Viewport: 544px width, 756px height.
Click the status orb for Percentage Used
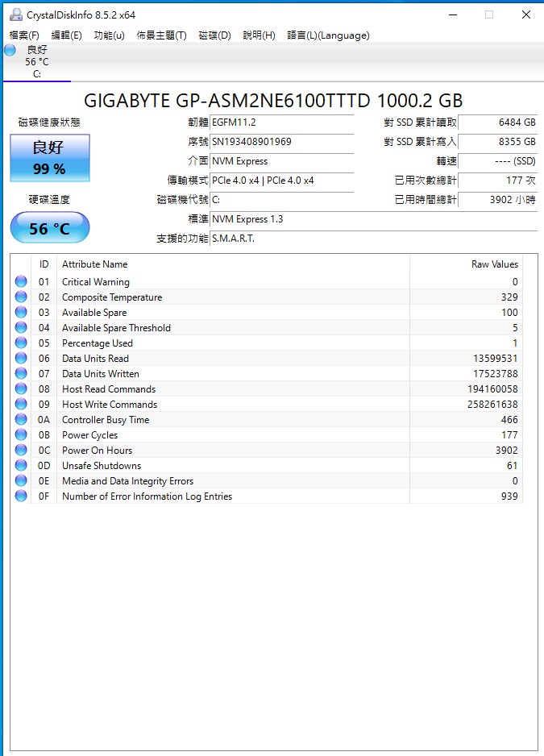[x=21, y=343]
